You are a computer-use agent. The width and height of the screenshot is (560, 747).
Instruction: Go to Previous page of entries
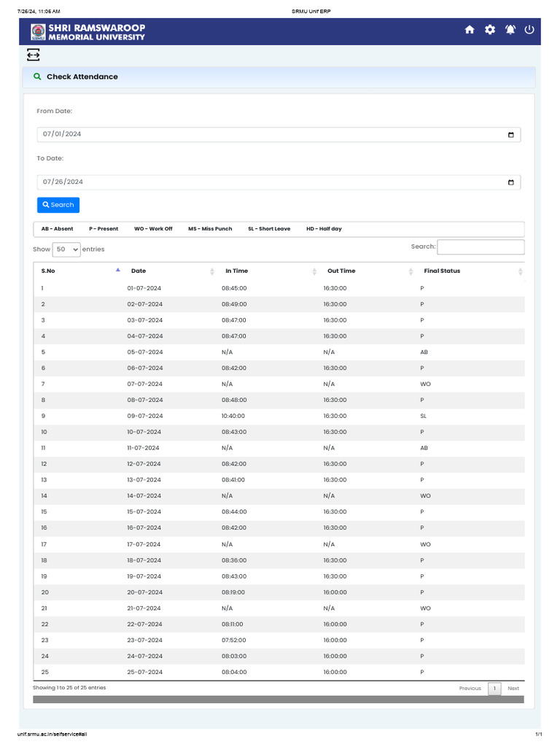coord(470,688)
